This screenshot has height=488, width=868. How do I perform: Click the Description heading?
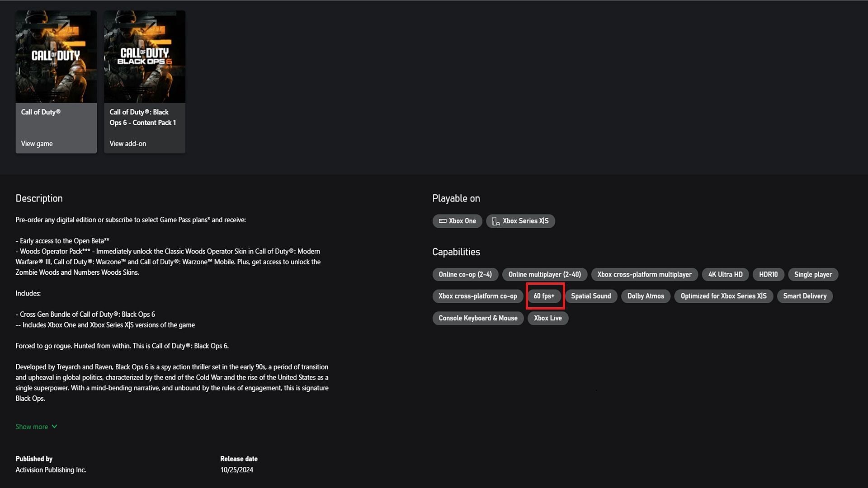point(39,198)
